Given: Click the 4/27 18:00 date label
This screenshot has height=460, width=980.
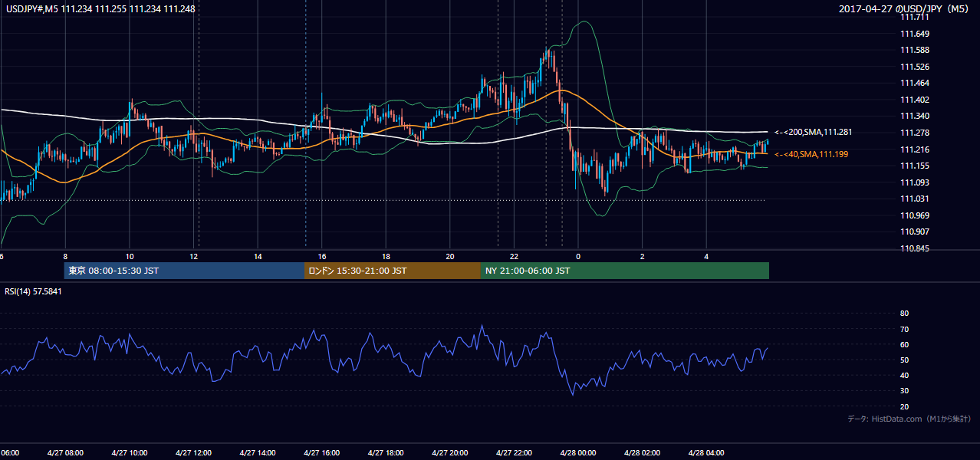Looking at the screenshot, I should [386, 452].
